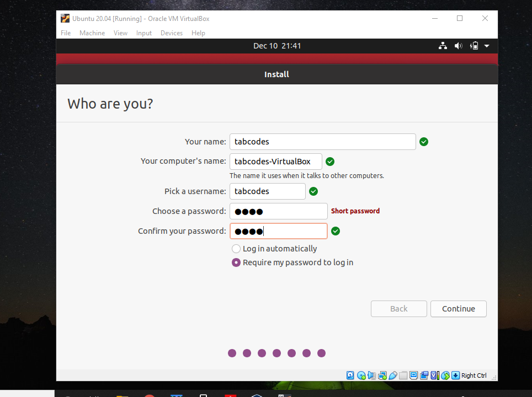Select 'Require my password to log in'

pos(236,262)
